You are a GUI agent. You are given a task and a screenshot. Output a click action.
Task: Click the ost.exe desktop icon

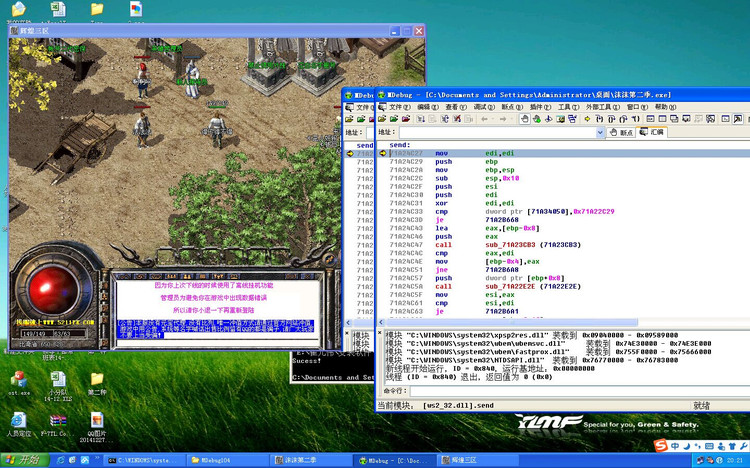(x=19, y=383)
